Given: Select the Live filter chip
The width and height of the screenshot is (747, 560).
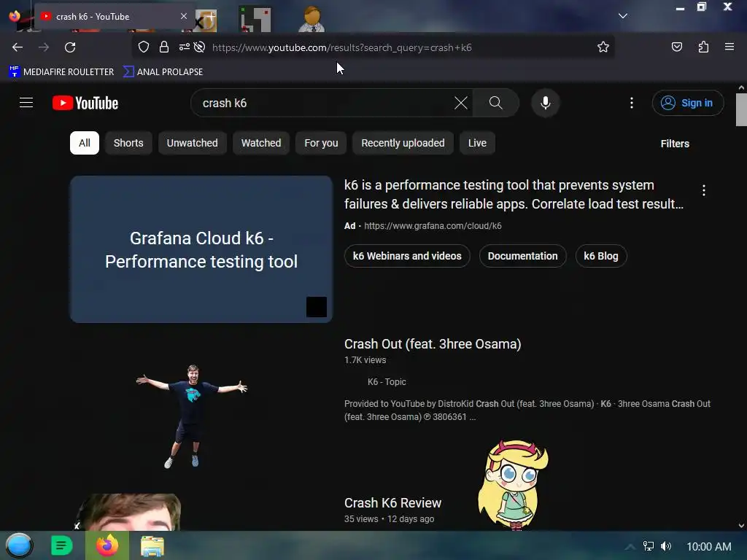Looking at the screenshot, I should tap(477, 143).
